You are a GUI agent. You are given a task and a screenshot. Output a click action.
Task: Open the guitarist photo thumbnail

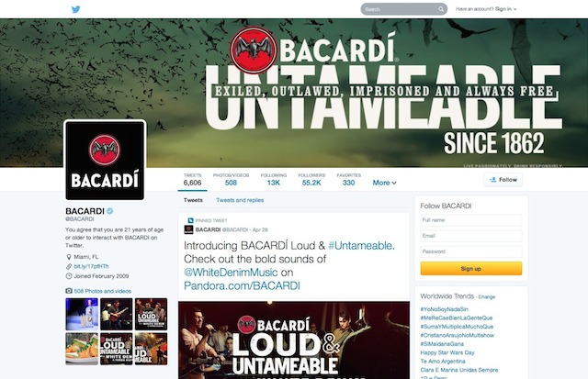(x=117, y=314)
